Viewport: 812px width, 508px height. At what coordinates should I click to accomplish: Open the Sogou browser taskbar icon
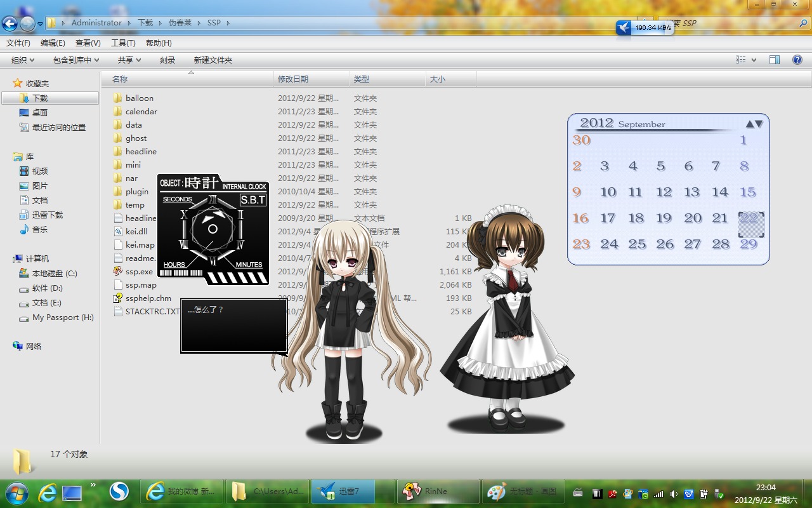119,491
